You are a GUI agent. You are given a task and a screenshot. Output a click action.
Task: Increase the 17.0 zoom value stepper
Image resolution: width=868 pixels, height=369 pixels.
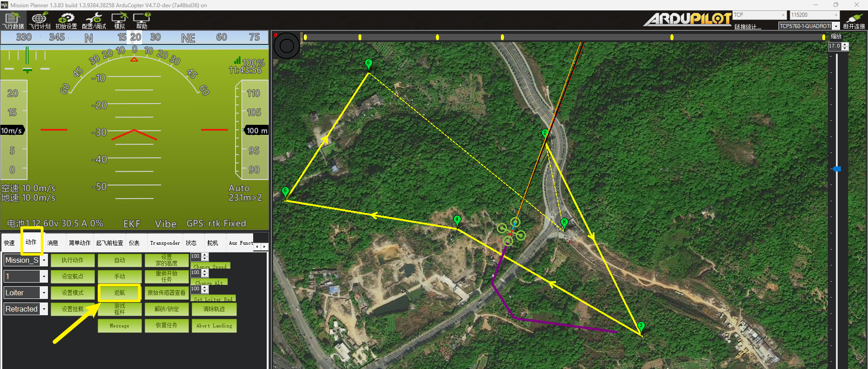point(845,44)
